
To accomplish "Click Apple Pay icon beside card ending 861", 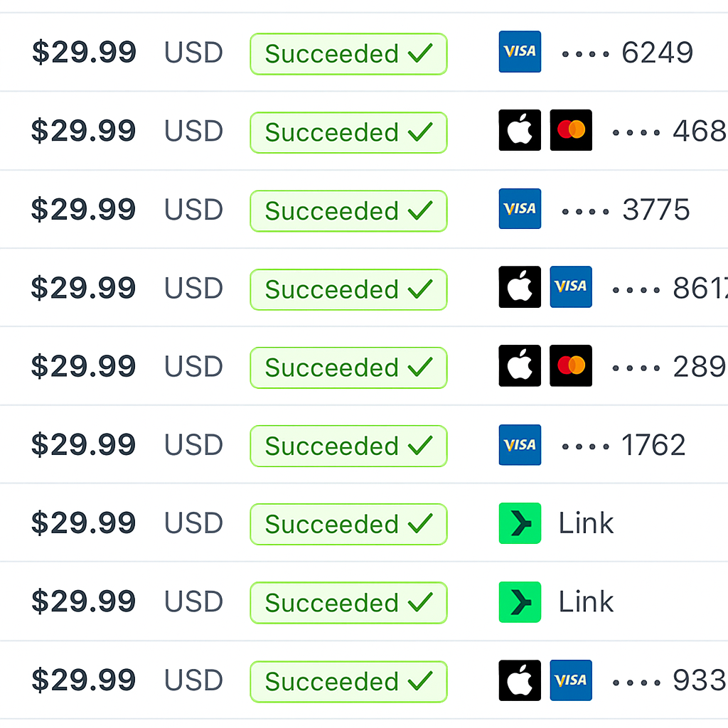I will point(520,287).
